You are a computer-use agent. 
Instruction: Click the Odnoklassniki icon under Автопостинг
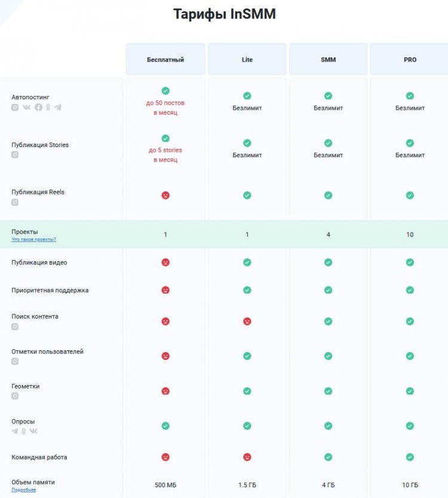48,108
